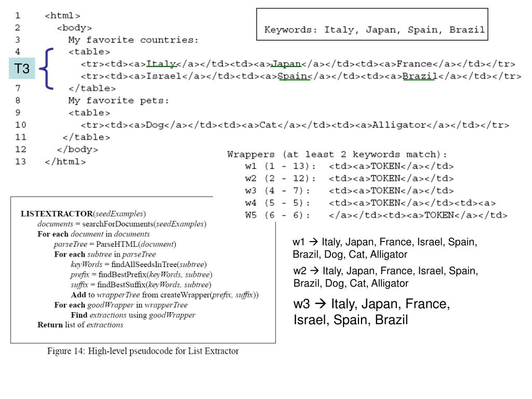Click the line 'parseTree = ParseHTML(document)'
532x399 pixels.
click(115, 244)
